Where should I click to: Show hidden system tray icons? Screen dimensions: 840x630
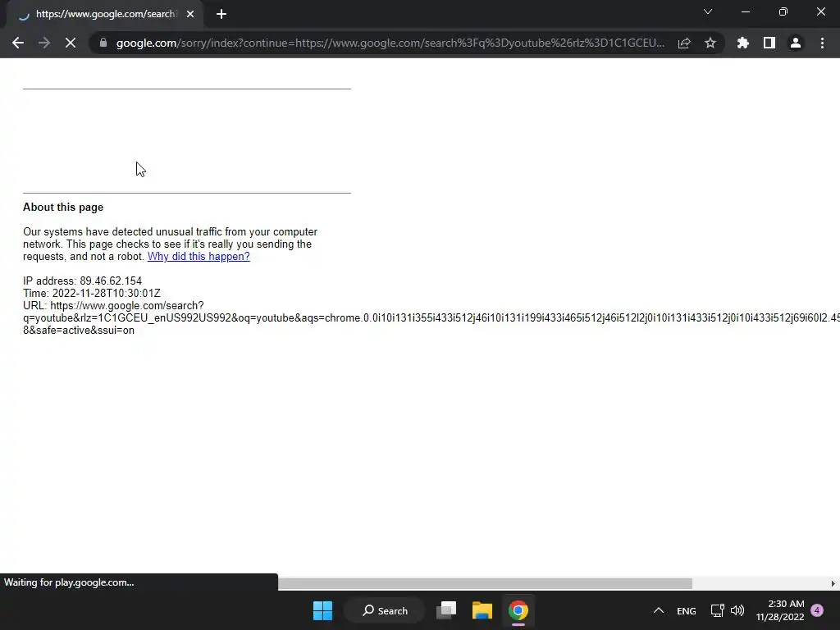[659, 610]
